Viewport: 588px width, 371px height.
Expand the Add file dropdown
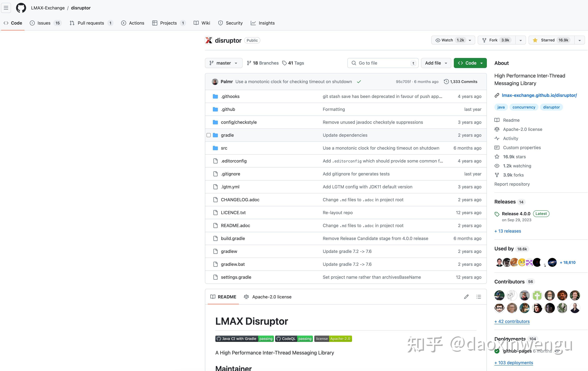(x=436, y=63)
